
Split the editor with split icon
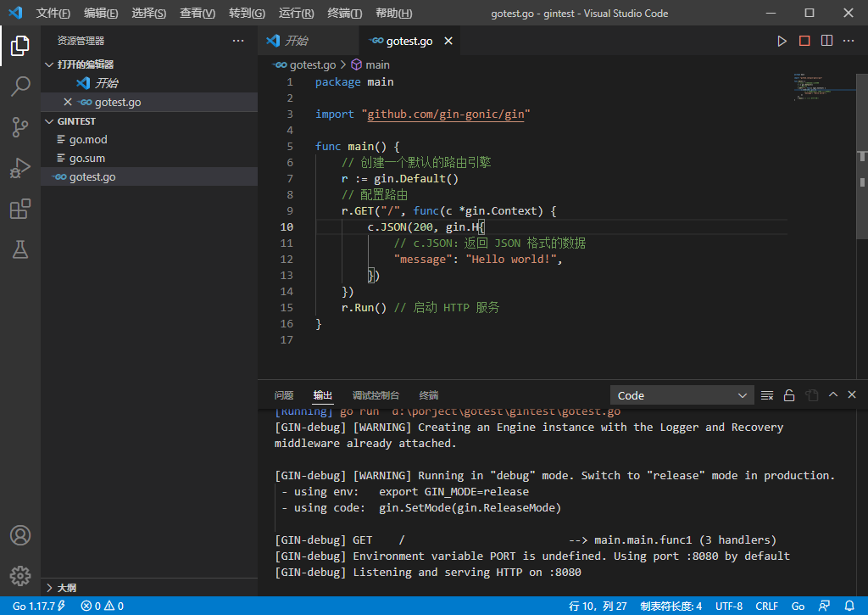coord(826,41)
